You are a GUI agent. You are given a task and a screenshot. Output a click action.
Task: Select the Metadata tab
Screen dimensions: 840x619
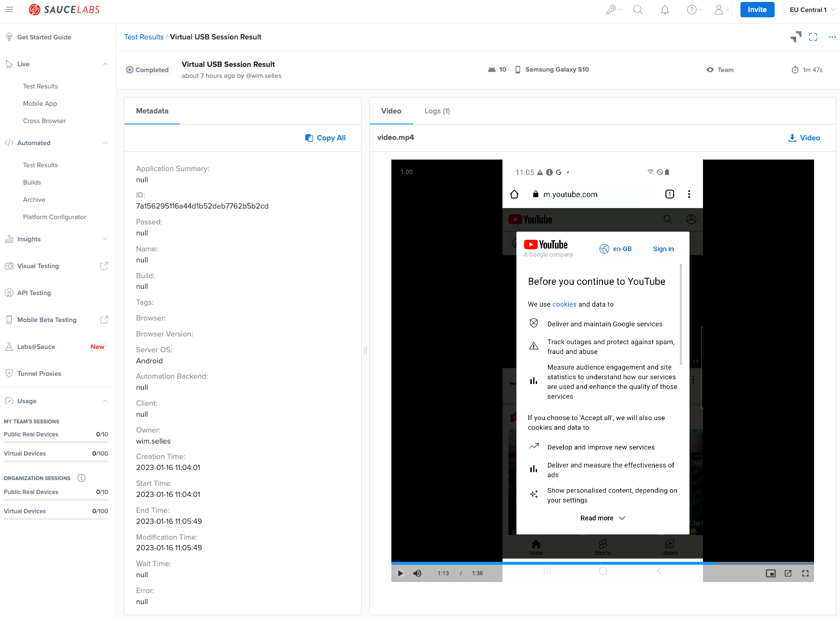pos(152,111)
